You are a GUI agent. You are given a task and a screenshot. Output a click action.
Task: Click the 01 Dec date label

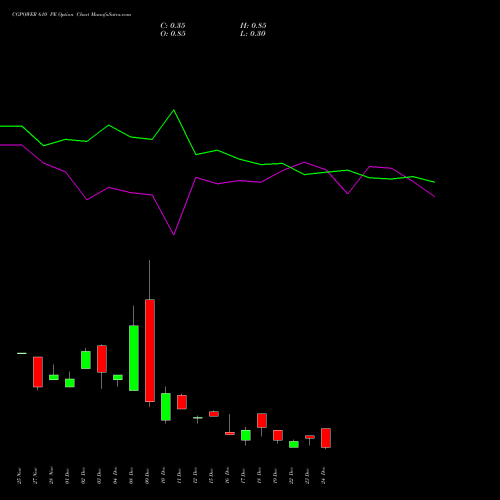67,476
